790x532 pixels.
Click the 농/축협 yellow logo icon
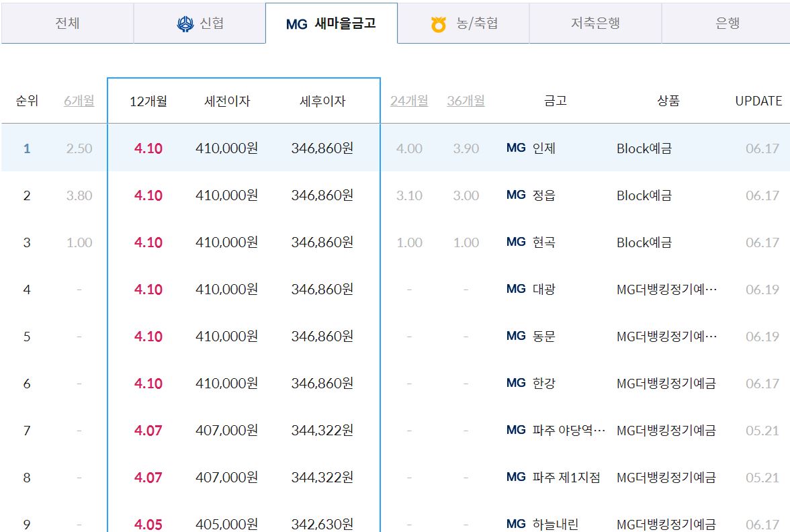click(438, 24)
